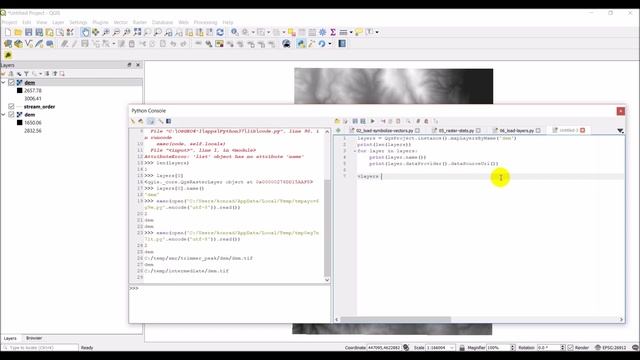The width and height of the screenshot is (640, 360).
Task: Open a script file in the Python editor
Action: click(x=337, y=121)
